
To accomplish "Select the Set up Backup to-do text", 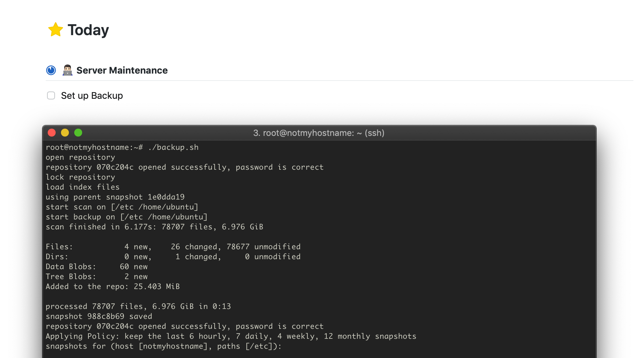I will coord(92,96).
